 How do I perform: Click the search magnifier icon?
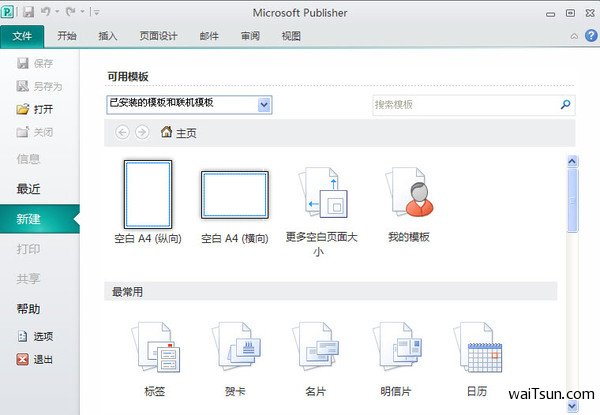tap(565, 104)
